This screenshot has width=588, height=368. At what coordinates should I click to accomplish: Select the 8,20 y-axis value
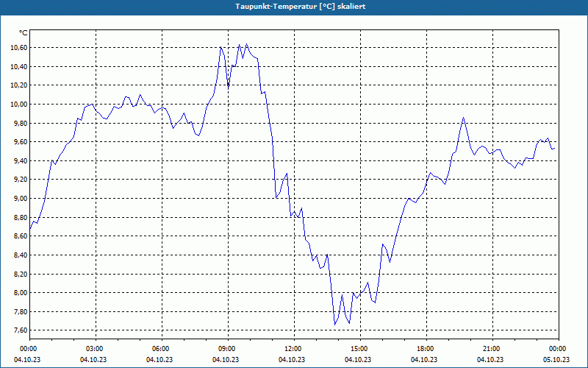pyautogui.click(x=21, y=274)
